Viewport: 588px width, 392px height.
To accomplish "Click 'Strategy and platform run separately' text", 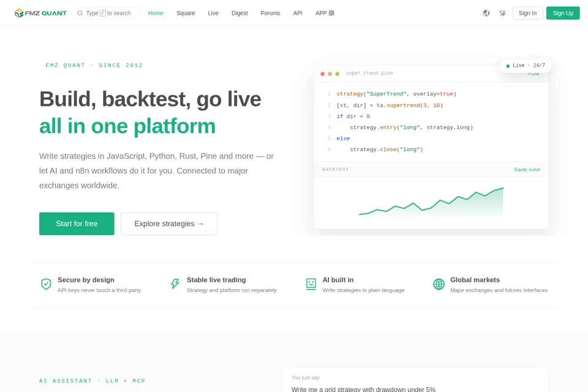I will (x=232, y=290).
